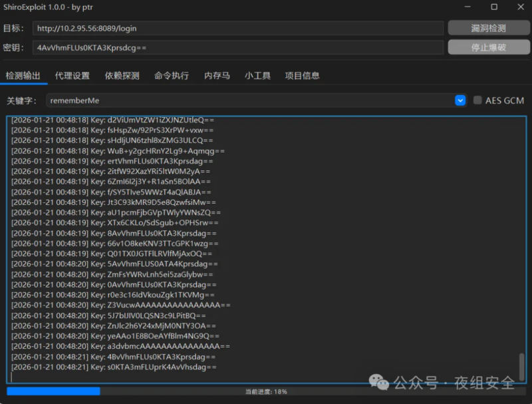Click the 目标 URL input field

(x=238, y=29)
